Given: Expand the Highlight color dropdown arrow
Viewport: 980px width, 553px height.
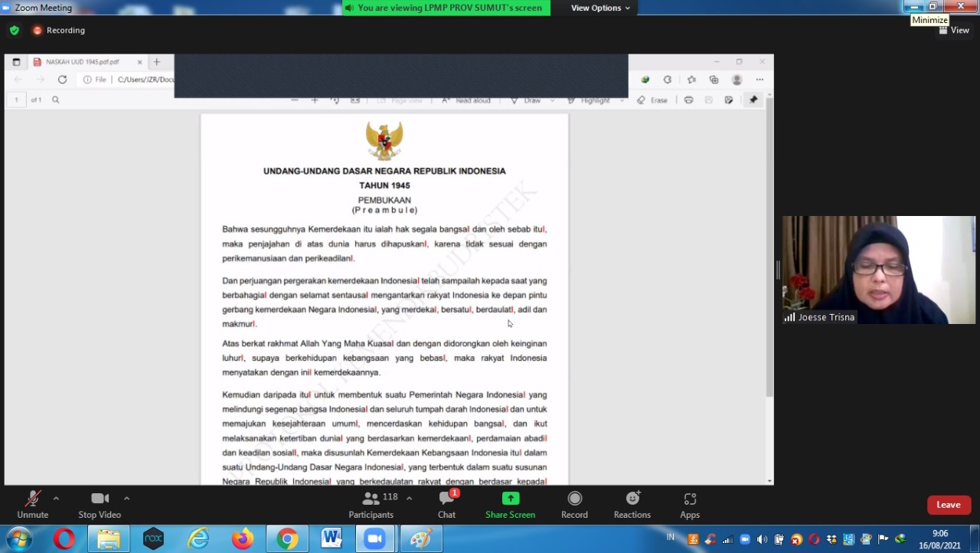Looking at the screenshot, I should (621, 100).
